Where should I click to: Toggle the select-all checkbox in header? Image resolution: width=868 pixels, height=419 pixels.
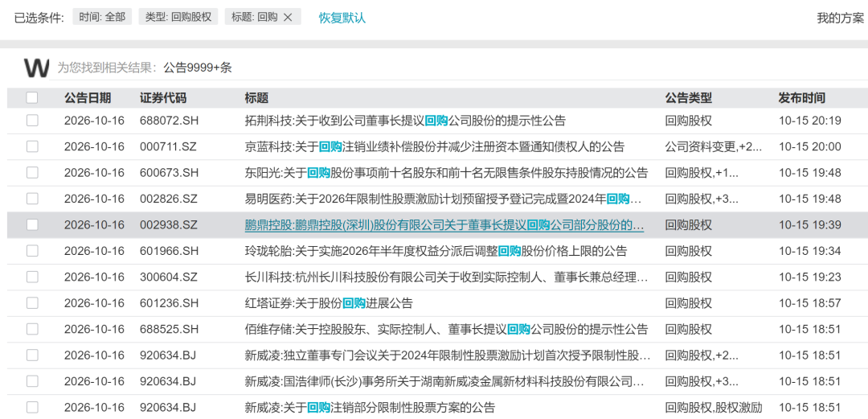tap(32, 98)
